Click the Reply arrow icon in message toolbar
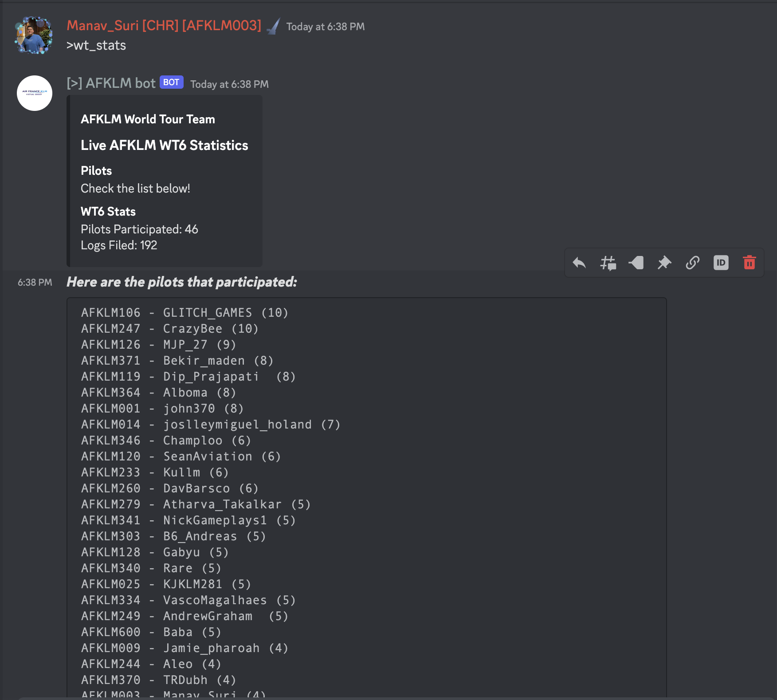The height and width of the screenshot is (700, 777). click(x=579, y=263)
